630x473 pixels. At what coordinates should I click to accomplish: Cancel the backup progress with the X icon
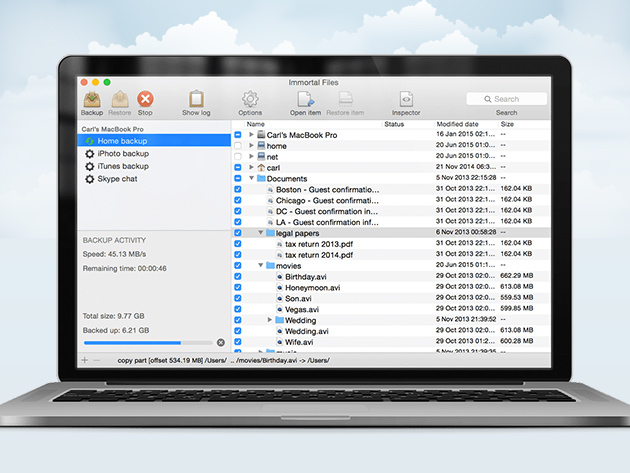point(221,342)
